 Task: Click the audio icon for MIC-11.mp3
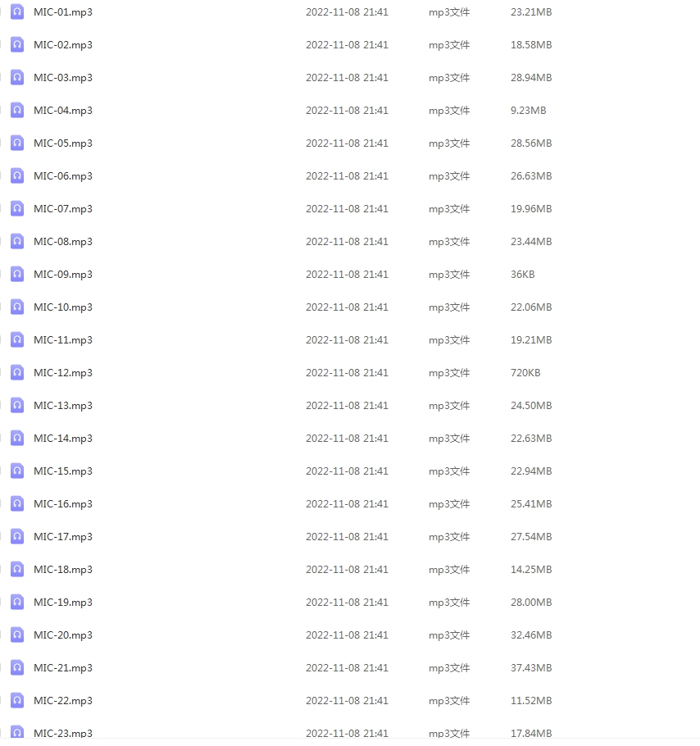pos(17,340)
